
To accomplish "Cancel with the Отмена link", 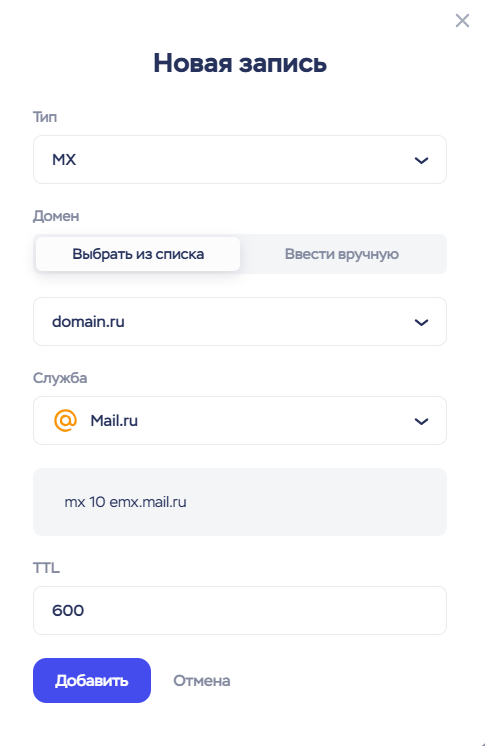I will click(x=202, y=681).
